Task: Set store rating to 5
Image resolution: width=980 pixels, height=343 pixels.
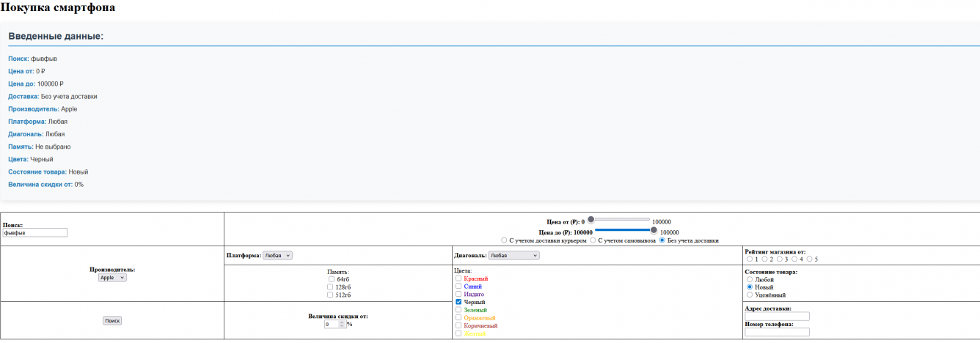Action: (809, 259)
